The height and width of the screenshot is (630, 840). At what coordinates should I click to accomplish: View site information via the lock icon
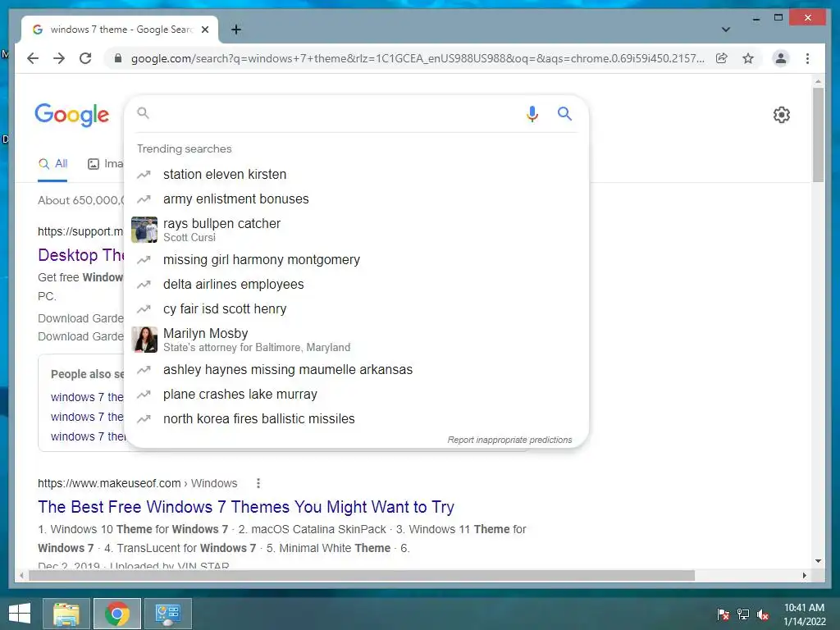[118, 58]
